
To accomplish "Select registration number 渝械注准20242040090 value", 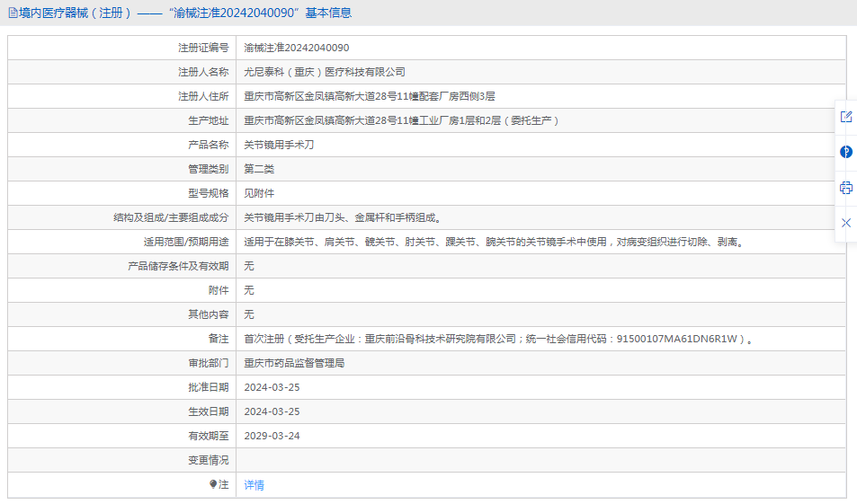I will point(296,48).
